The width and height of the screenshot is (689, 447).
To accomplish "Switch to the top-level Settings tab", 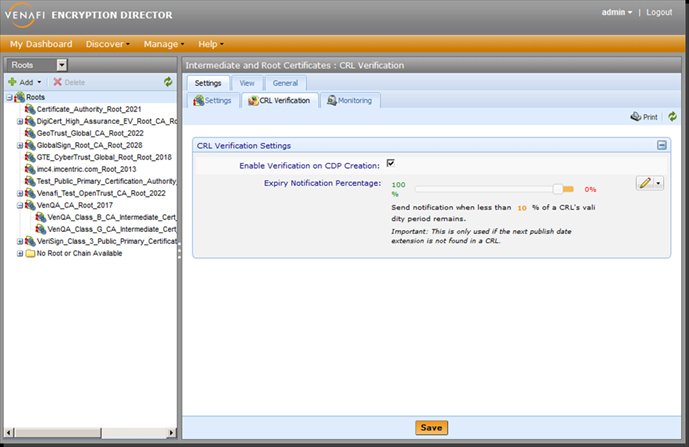I will (208, 83).
